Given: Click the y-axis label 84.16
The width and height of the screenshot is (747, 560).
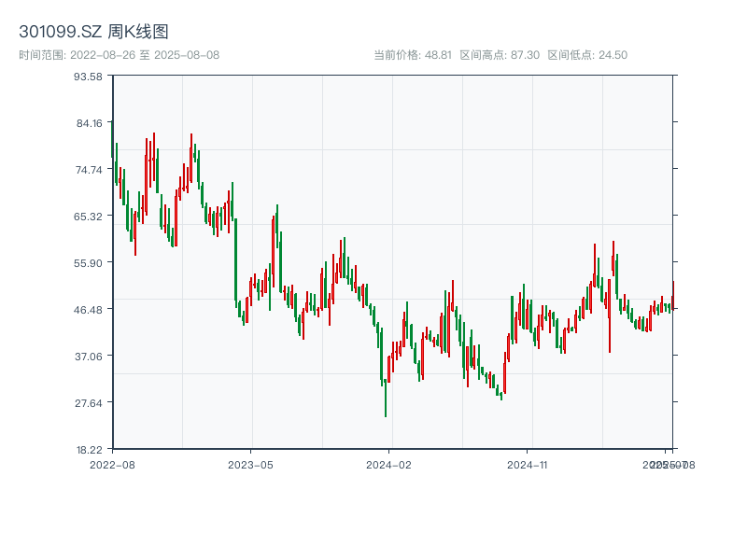Looking at the screenshot, I should 89,123.
